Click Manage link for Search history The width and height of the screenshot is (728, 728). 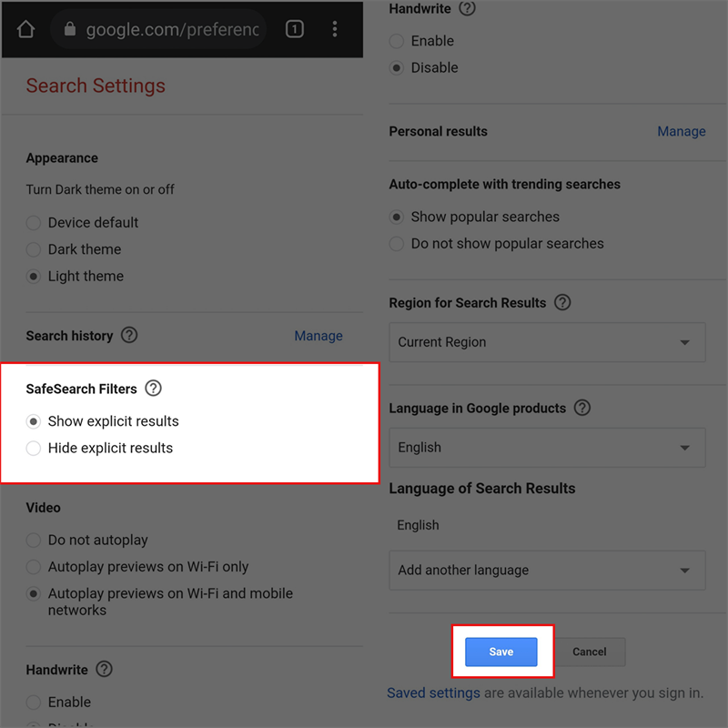[x=318, y=336]
